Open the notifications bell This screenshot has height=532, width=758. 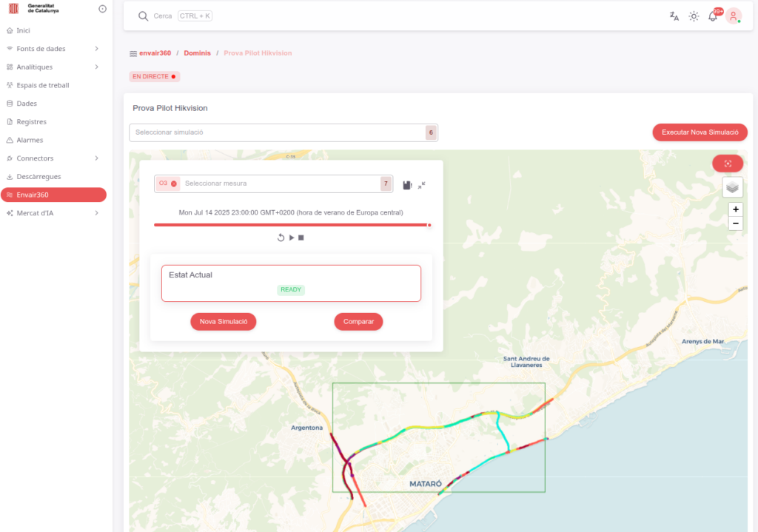pyautogui.click(x=713, y=16)
